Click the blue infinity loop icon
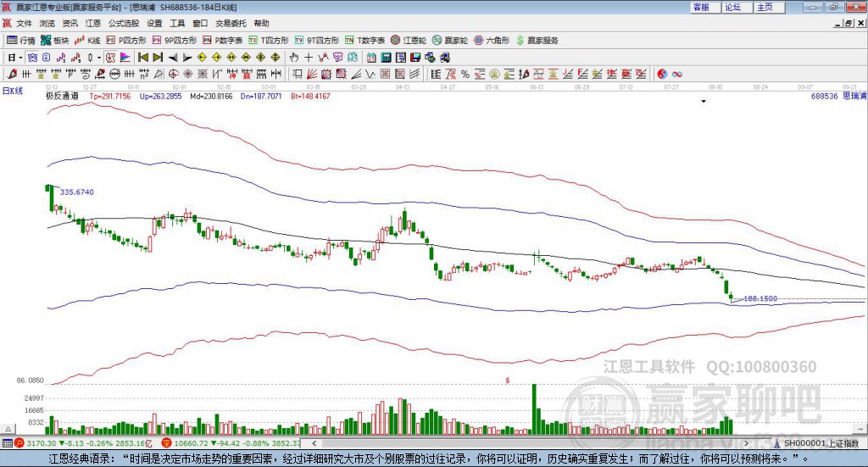868x467 pixels. pos(677,74)
